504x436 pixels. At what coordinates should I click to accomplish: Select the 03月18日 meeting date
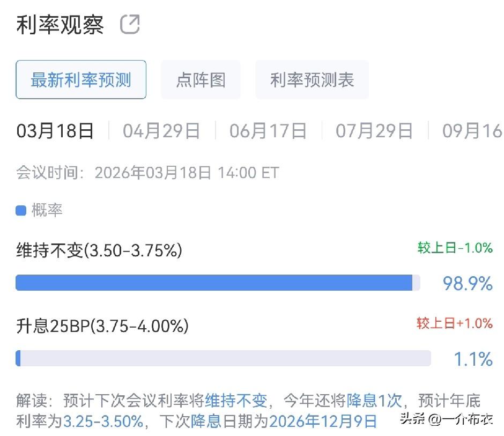click(x=54, y=130)
